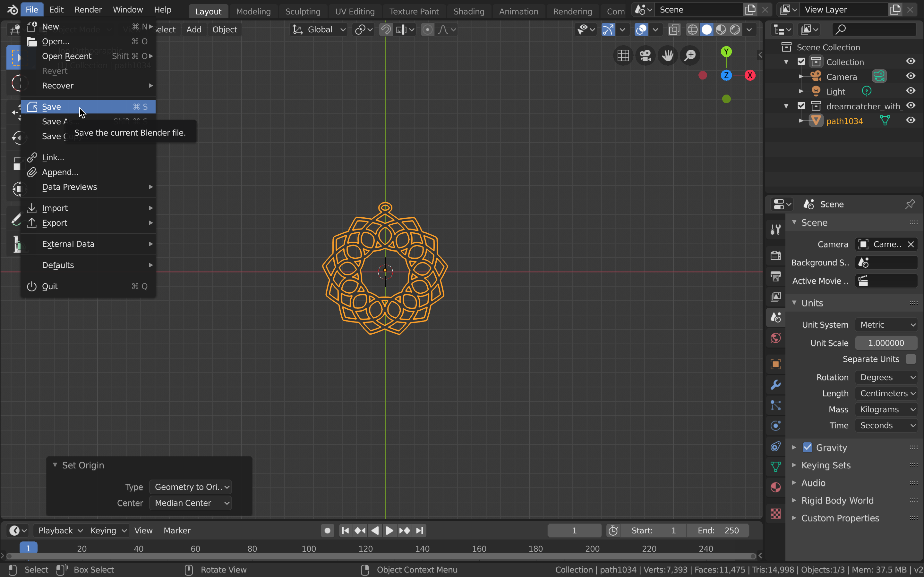
Task: Open the World properties tab icon
Action: point(775,338)
